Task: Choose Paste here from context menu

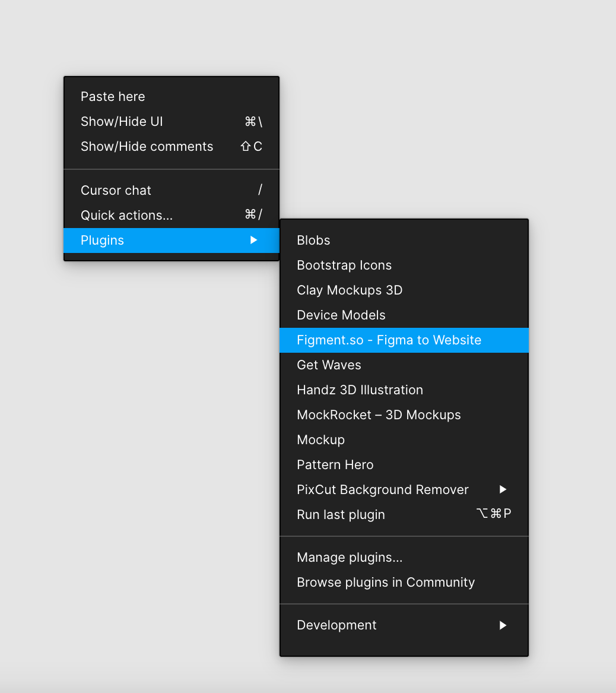Action: (x=172, y=96)
